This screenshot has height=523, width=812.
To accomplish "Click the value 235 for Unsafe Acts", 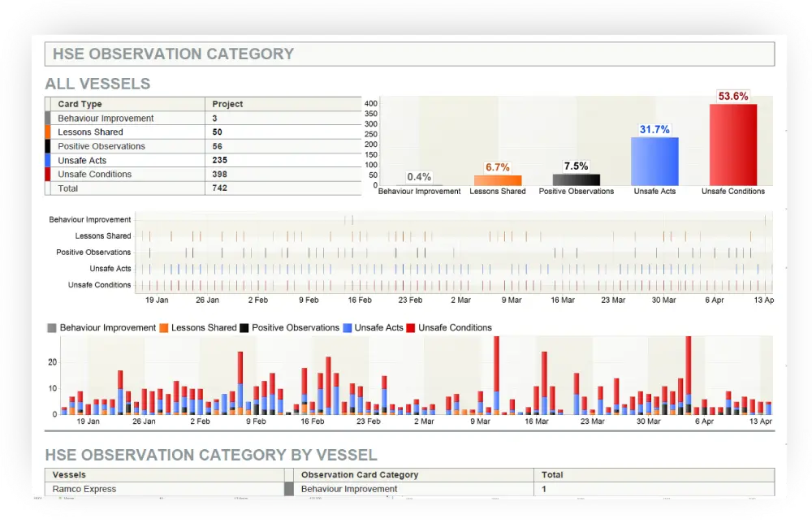I will click(x=219, y=160).
